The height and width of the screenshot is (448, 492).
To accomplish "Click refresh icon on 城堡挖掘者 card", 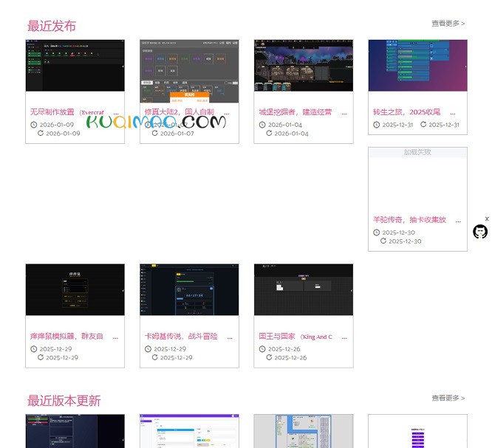I will (x=269, y=134).
